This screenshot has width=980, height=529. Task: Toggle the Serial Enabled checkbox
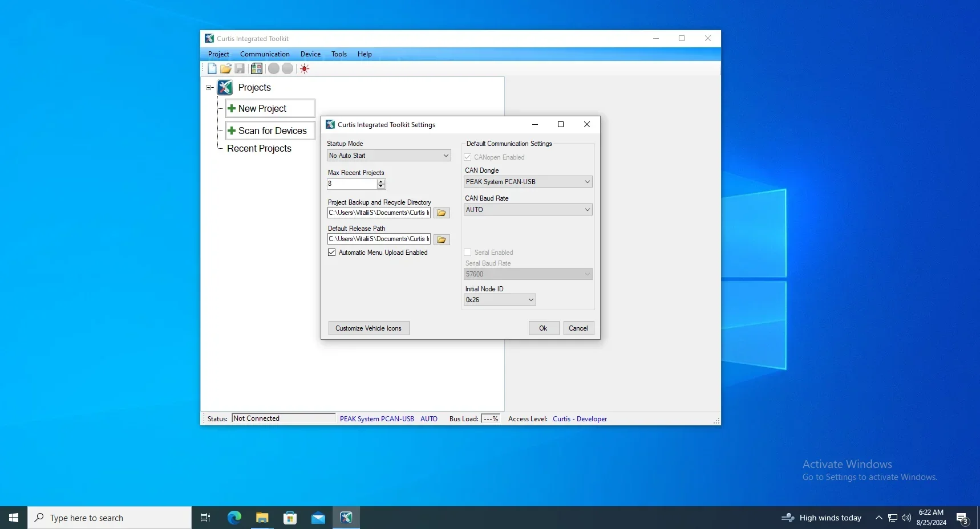[468, 253]
